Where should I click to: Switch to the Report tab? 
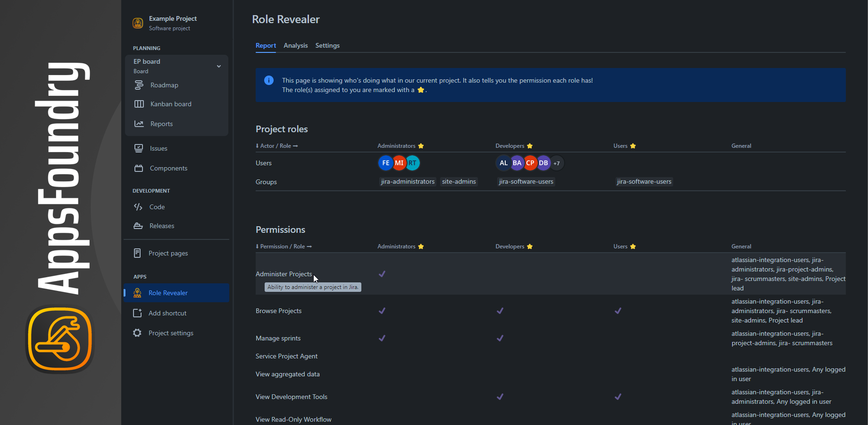click(x=266, y=45)
